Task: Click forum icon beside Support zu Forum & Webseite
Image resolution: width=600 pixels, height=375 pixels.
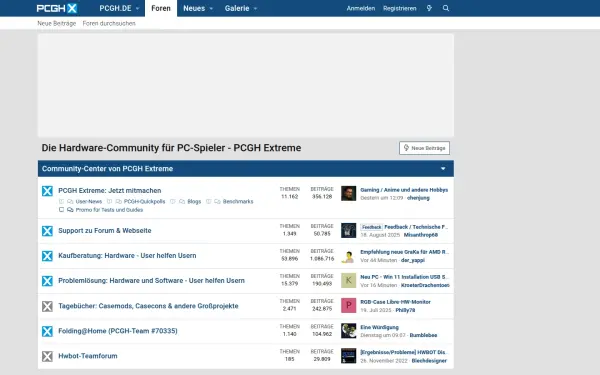Action: point(47,231)
